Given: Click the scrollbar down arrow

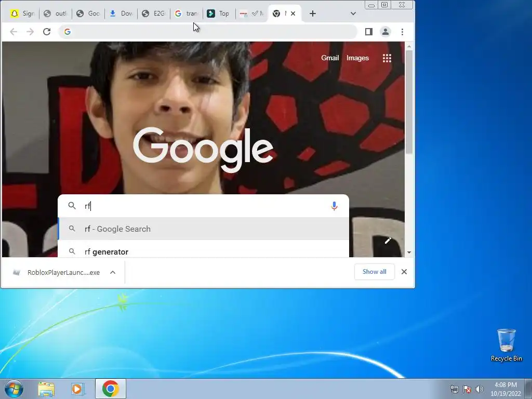Looking at the screenshot, I should [409, 252].
